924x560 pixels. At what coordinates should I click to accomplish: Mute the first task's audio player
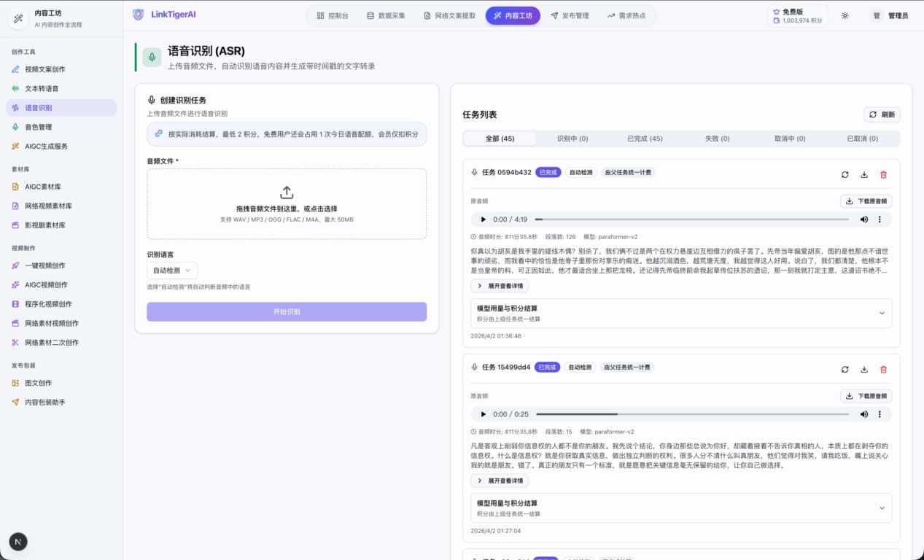pyautogui.click(x=864, y=219)
